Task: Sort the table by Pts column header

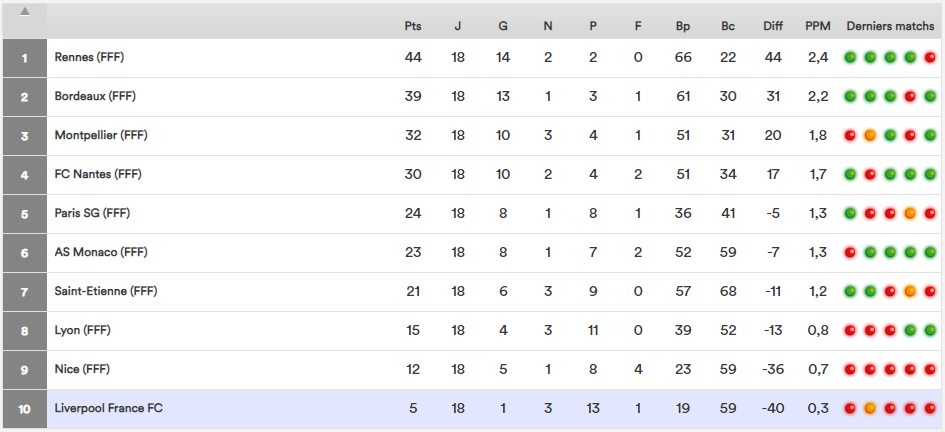Action: coord(413,26)
